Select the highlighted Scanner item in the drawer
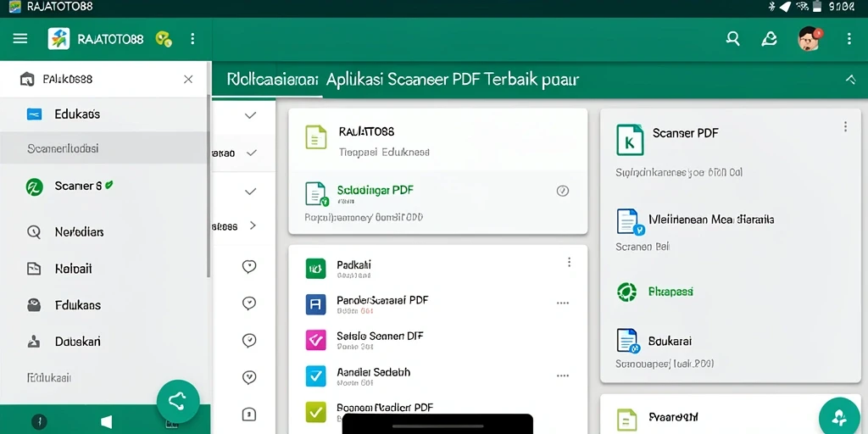Image resolution: width=868 pixels, height=434 pixels. pos(105,148)
